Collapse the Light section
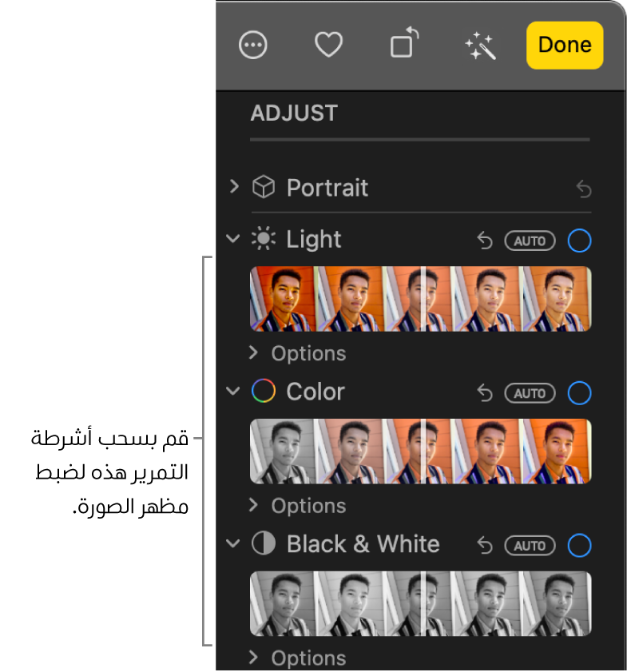Viewport: 627px width, 672px height. (x=233, y=239)
